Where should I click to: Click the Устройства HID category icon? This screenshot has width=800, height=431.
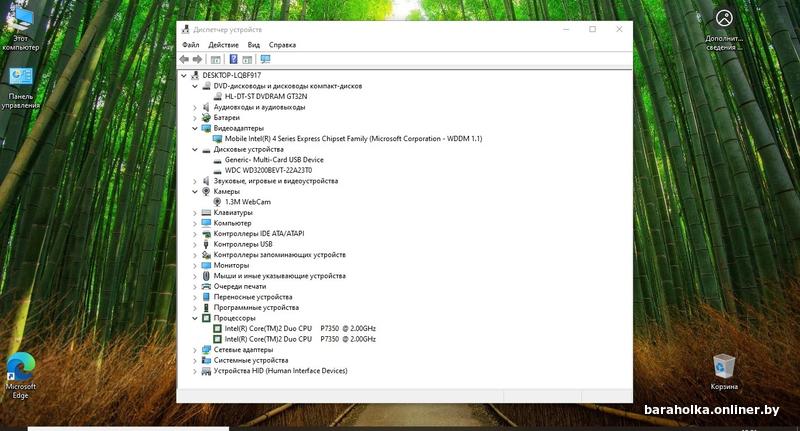[x=206, y=371]
